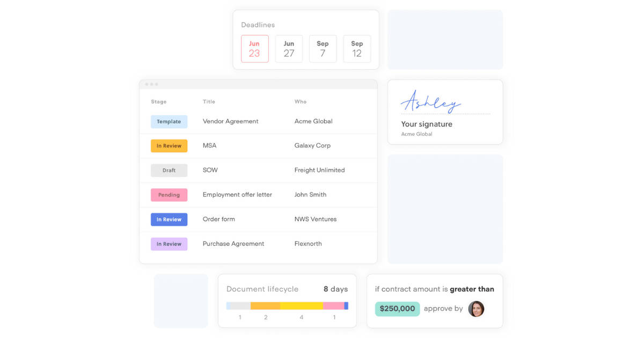Click the $250,000 contract amount tag
The width and height of the screenshot is (644, 338).
pyautogui.click(x=397, y=309)
